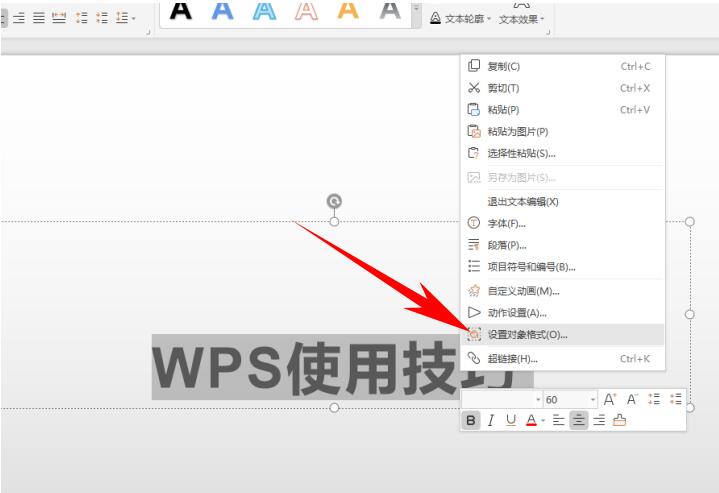Click the ribbon align right icon
This screenshot has height=493, width=719.
[x=19, y=18]
